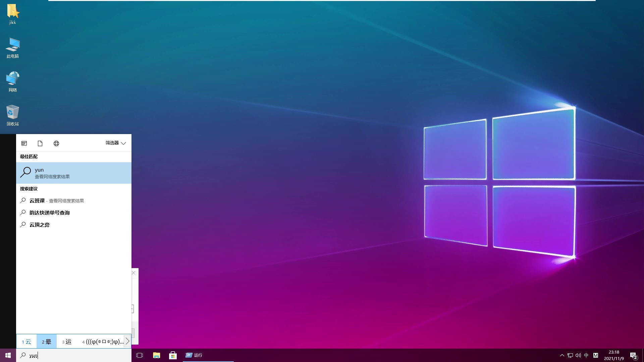
Task: Choose IME candidate 3 运
Action: coord(67,342)
